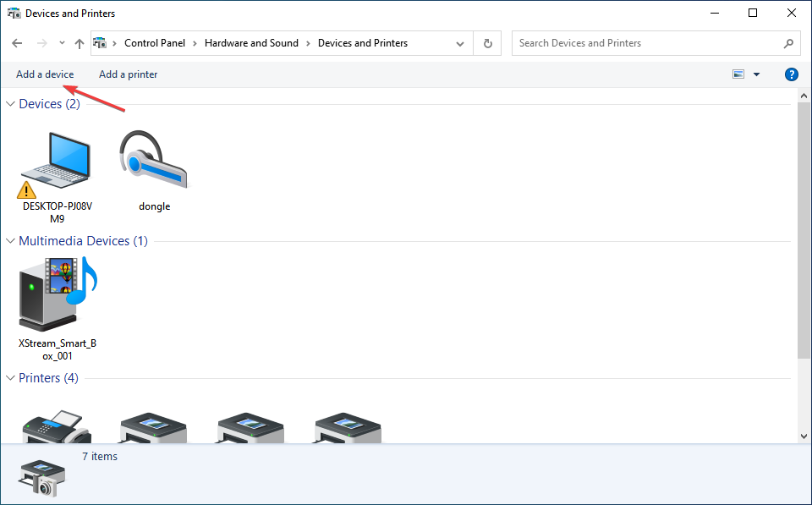Screen dimensions: 812x505
Task: Click the Devices (2) group header
Action: click(49, 104)
